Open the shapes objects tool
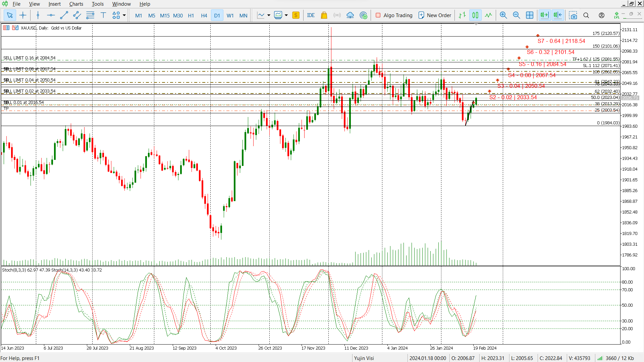Screen dimensions: 644x362 coord(116,15)
